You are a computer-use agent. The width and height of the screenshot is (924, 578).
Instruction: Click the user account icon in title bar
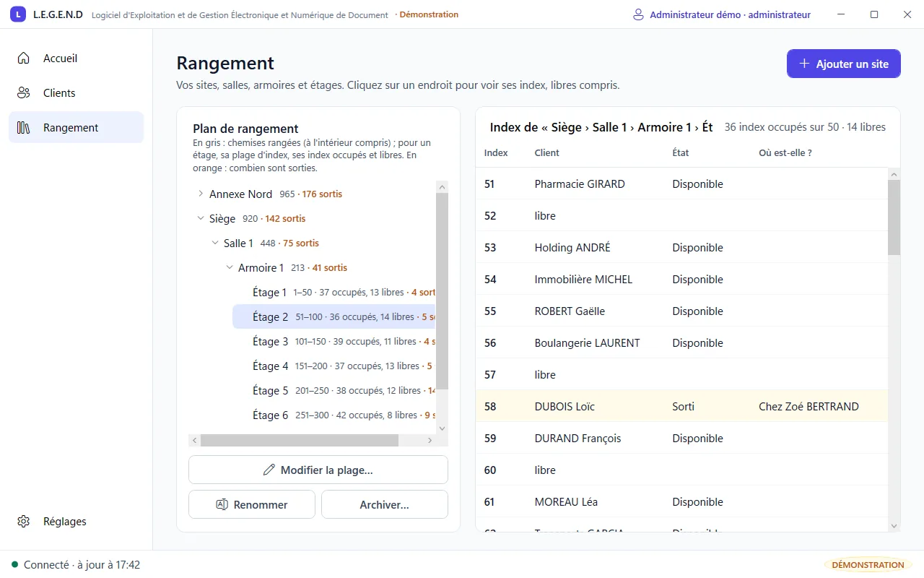(638, 14)
